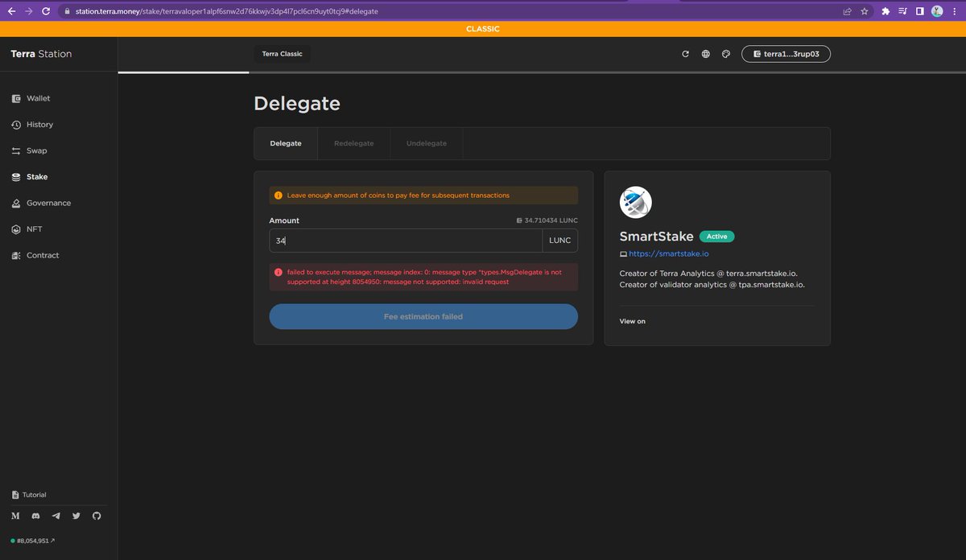Image resolution: width=966 pixels, height=560 pixels.
Task: Click the orange warning info icon
Action: (x=279, y=196)
